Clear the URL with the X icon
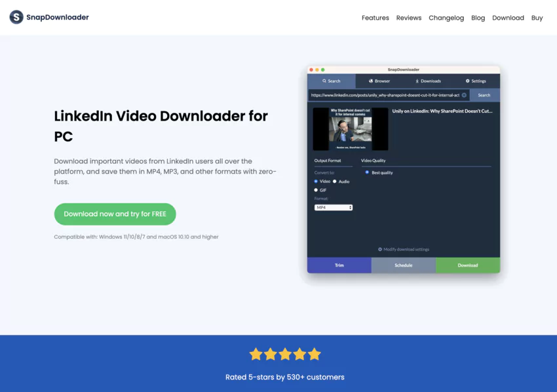 click(x=464, y=95)
